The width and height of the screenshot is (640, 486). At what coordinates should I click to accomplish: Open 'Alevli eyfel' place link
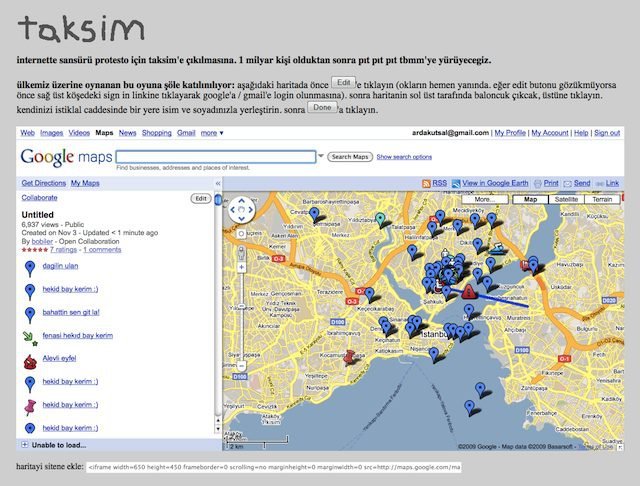click(59, 358)
